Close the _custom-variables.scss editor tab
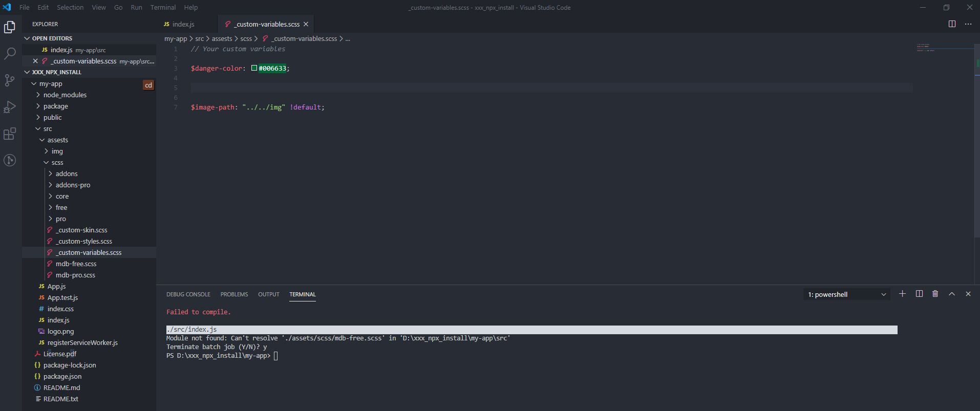 306,24
